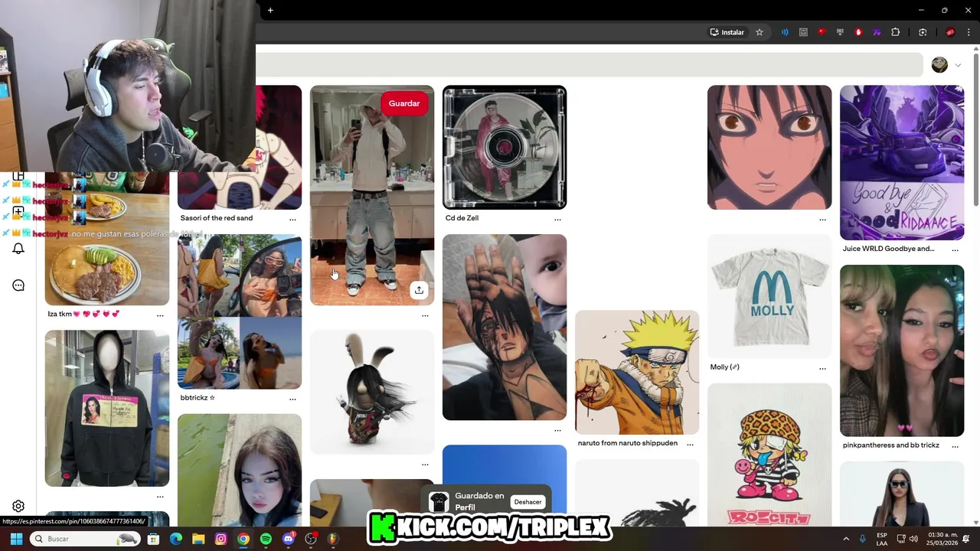This screenshot has width=980, height=551.
Task: Open Spotify from the taskbar
Action: tap(266, 539)
